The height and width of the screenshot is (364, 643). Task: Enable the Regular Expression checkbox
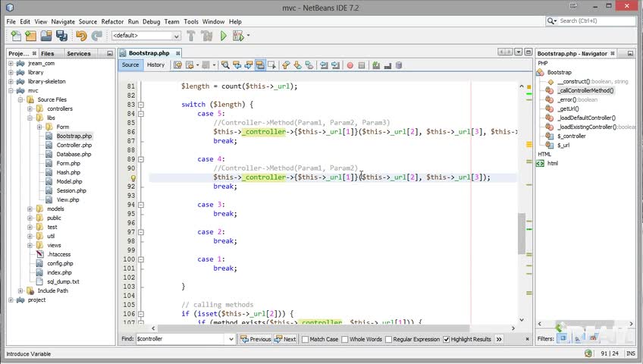click(388, 339)
